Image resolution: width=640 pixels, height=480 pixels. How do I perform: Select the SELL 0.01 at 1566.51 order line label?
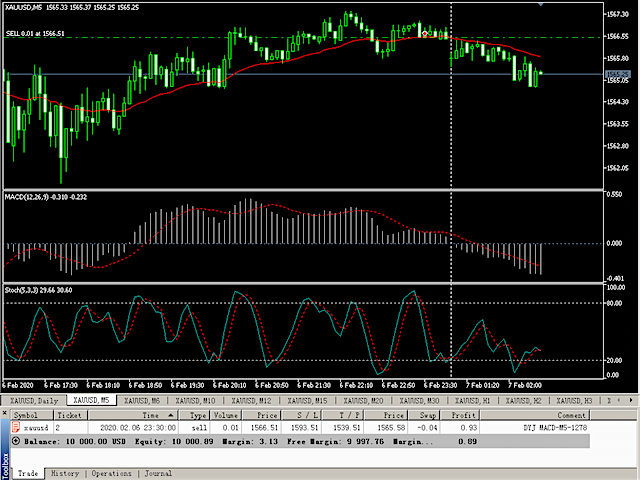pos(36,33)
